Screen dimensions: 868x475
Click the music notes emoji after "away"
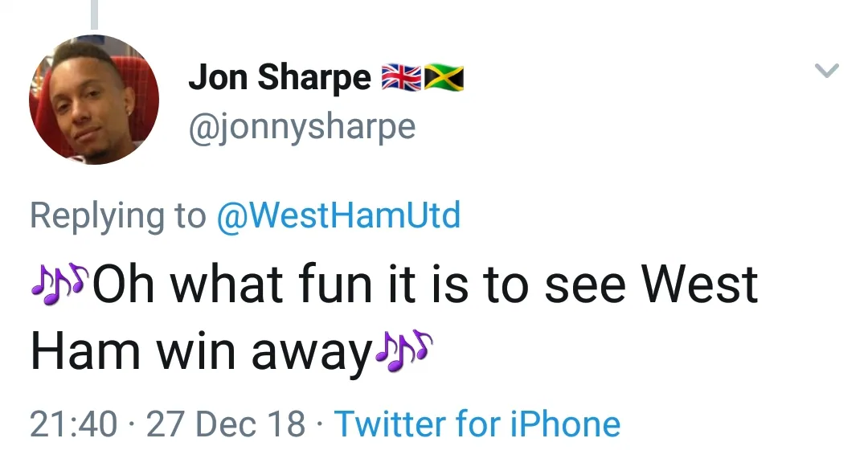tap(403, 350)
